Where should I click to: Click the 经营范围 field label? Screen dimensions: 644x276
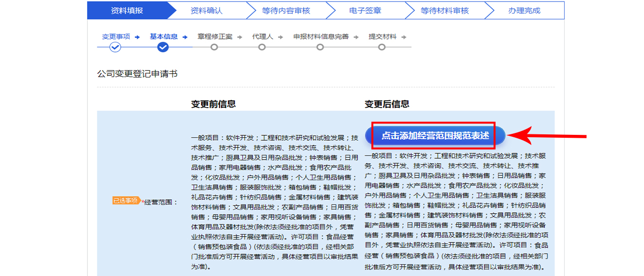(161, 202)
